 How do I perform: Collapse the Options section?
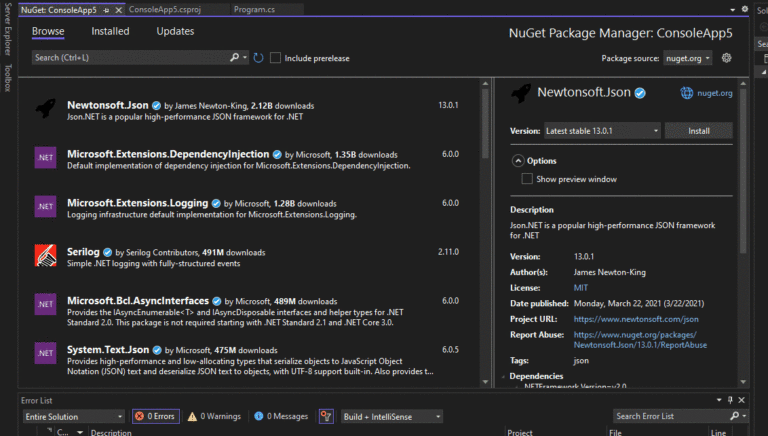(x=518, y=160)
